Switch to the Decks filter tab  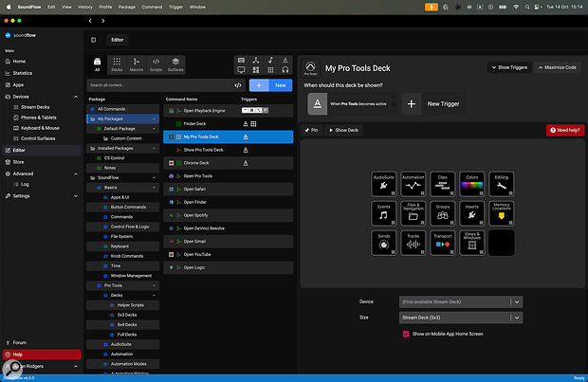point(117,64)
